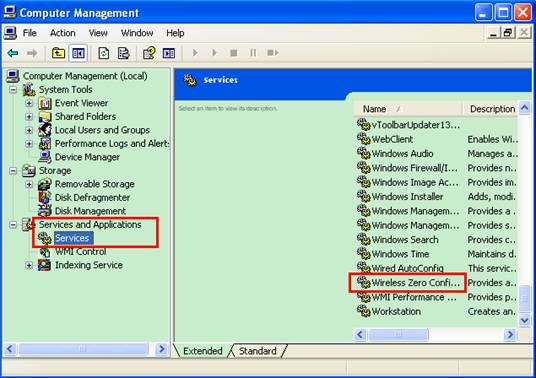The image size is (536, 378).
Task: Collapse the System Tools tree node
Action: (13, 90)
